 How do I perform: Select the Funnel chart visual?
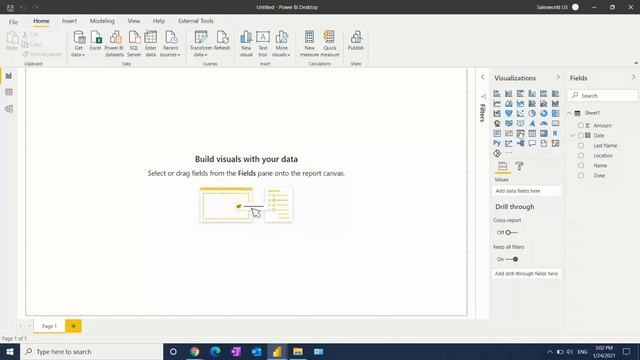(509, 113)
